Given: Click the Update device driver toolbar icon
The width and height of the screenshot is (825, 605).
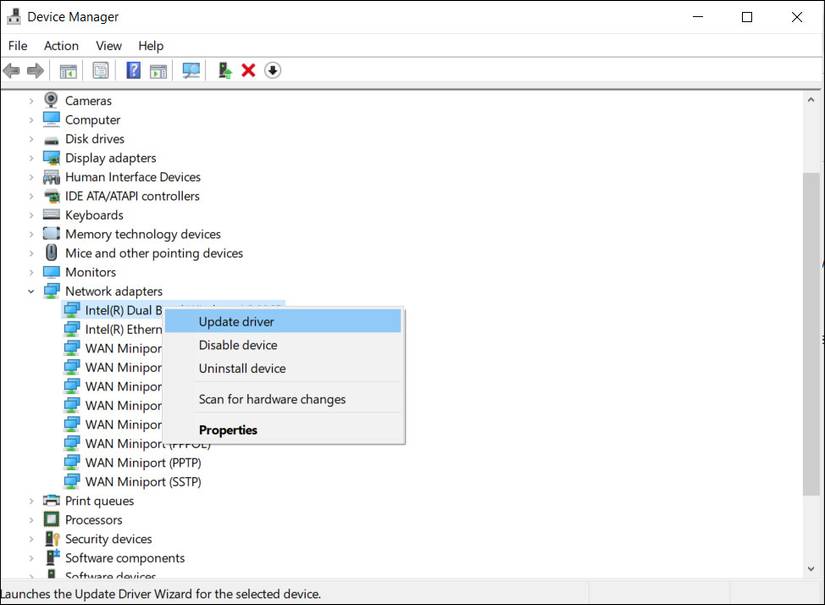Looking at the screenshot, I should 225,70.
